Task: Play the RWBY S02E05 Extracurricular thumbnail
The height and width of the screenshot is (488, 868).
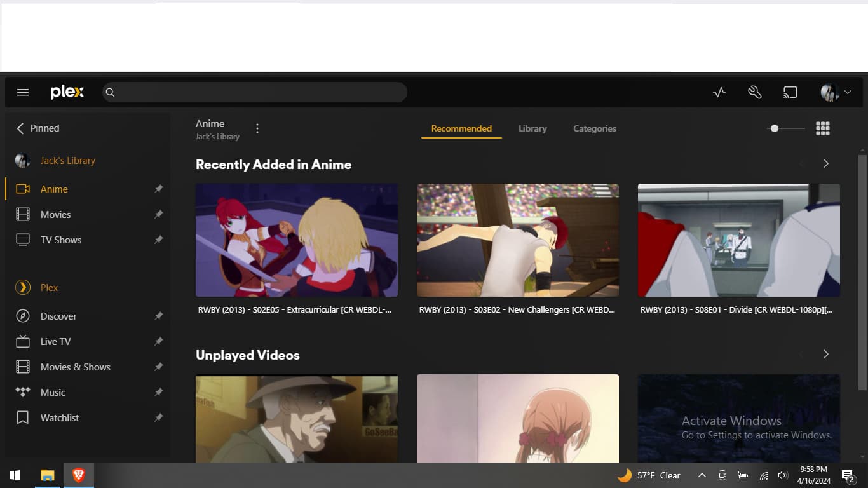Action: tap(297, 240)
